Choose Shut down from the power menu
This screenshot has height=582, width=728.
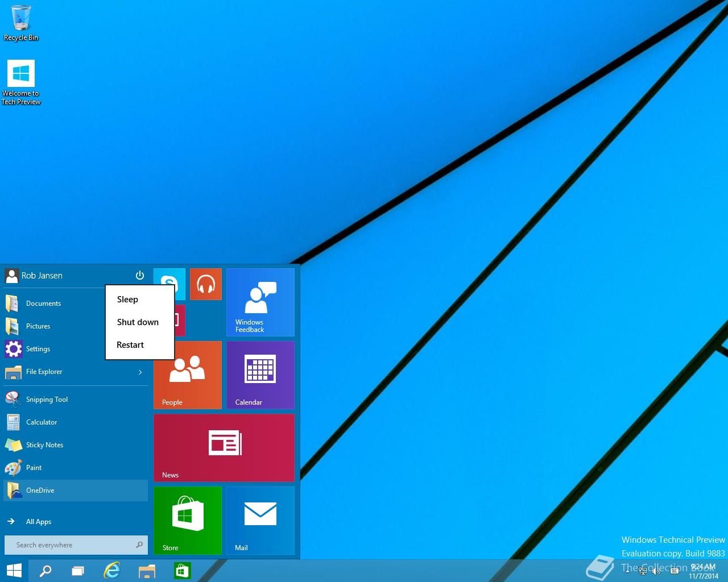(x=140, y=322)
